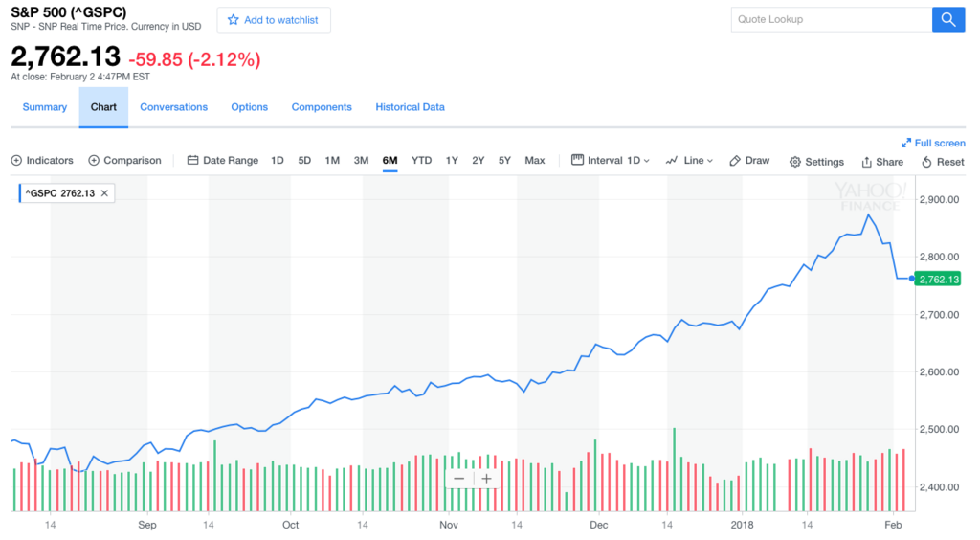The height and width of the screenshot is (540, 980).
Task: View the Historical Data tab
Action: pos(410,107)
